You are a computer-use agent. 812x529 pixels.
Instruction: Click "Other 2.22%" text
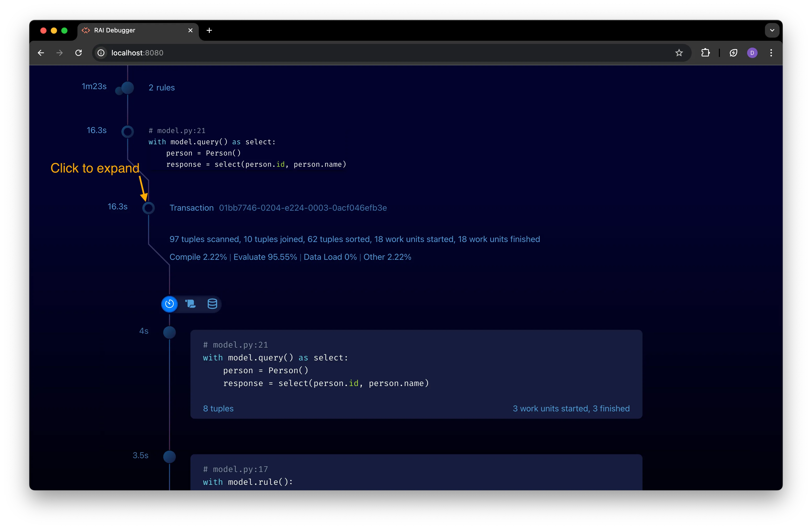(x=387, y=257)
